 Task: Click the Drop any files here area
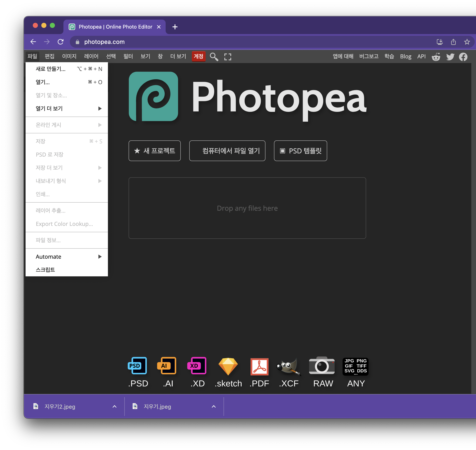[247, 208]
